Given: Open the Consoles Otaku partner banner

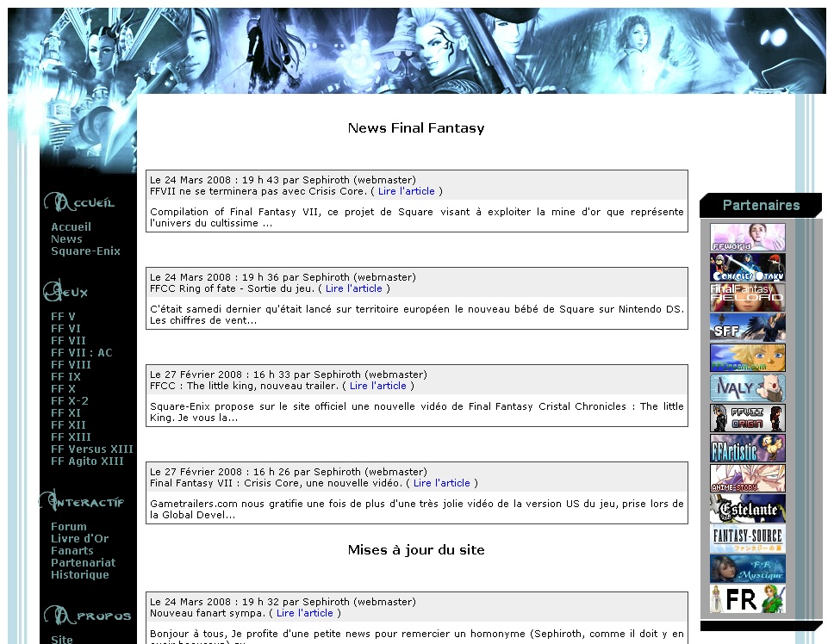Looking at the screenshot, I should (747, 267).
